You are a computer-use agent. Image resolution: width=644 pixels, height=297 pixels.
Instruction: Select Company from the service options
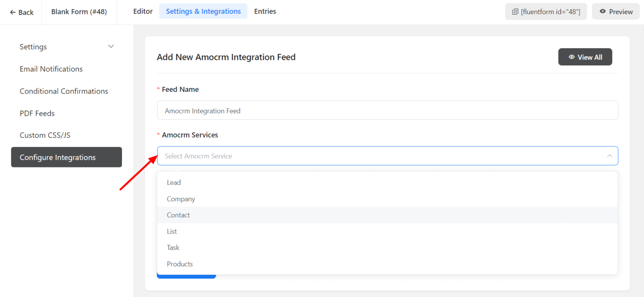click(x=181, y=198)
